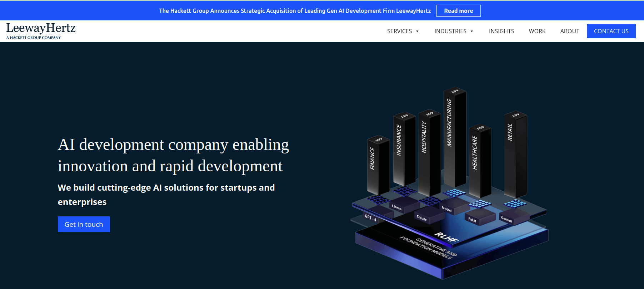This screenshot has height=289, width=644.
Task: Click the Generative and Foundation Models label
Action: (x=428, y=248)
